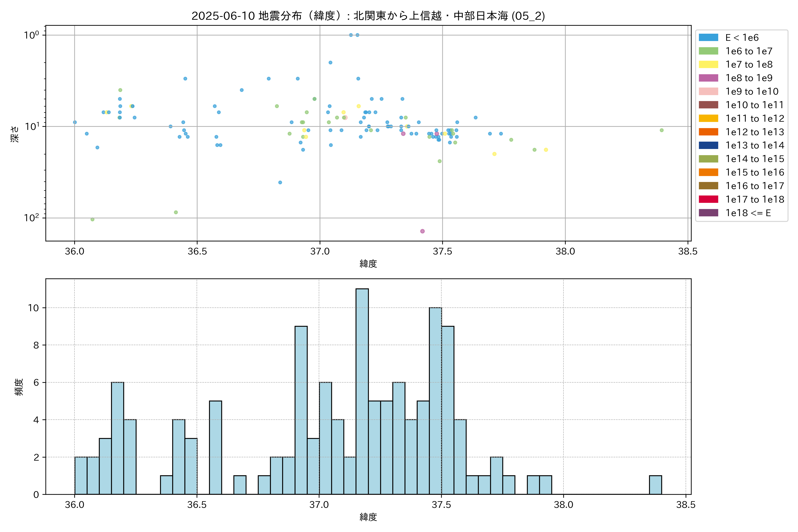Click the 37.0 tick label on histogram axis
This screenshot has height=532, width=798.
(319, 505)
